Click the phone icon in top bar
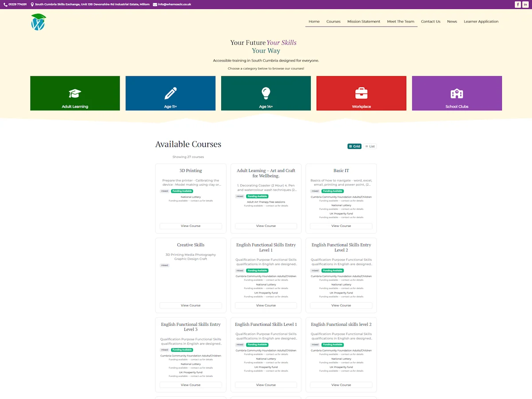The height and width of the screenshot is (399, 532). point(5,4)
